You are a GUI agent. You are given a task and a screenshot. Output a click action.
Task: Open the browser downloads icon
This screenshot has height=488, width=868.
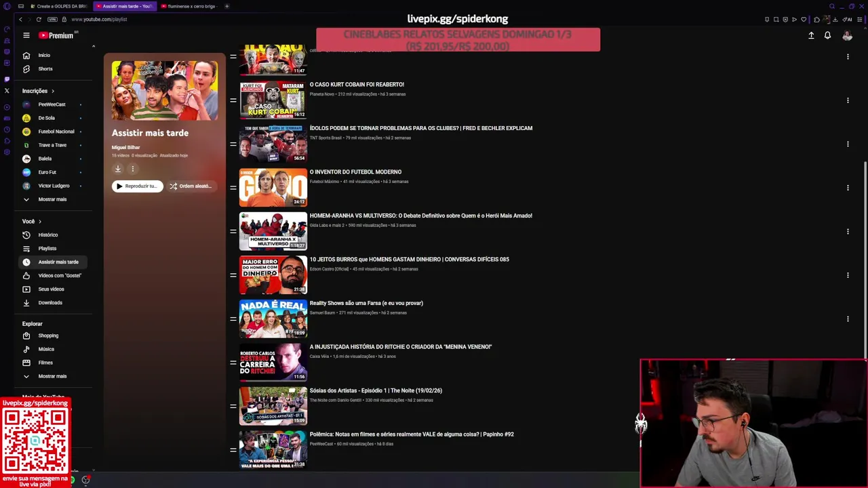[x=835, y=19]
